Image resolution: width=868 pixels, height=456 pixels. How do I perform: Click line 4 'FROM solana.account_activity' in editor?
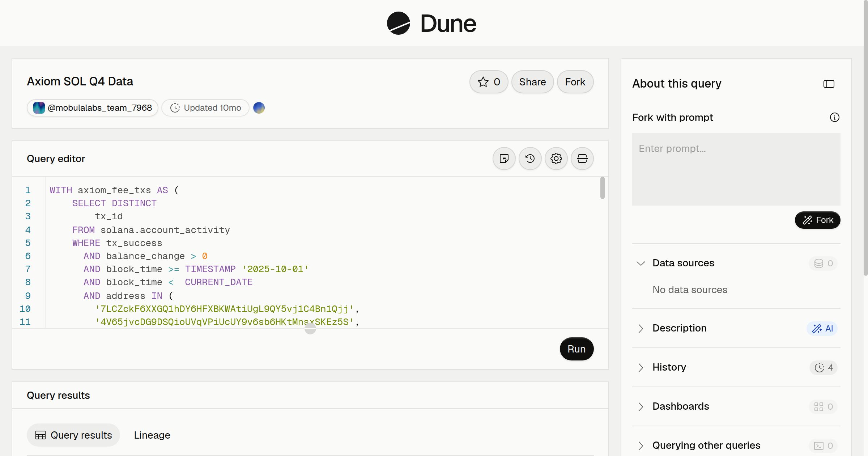coord(151,230)
